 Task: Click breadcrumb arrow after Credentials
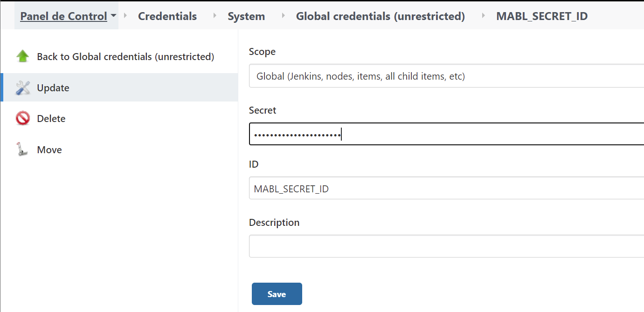point(215,16)
